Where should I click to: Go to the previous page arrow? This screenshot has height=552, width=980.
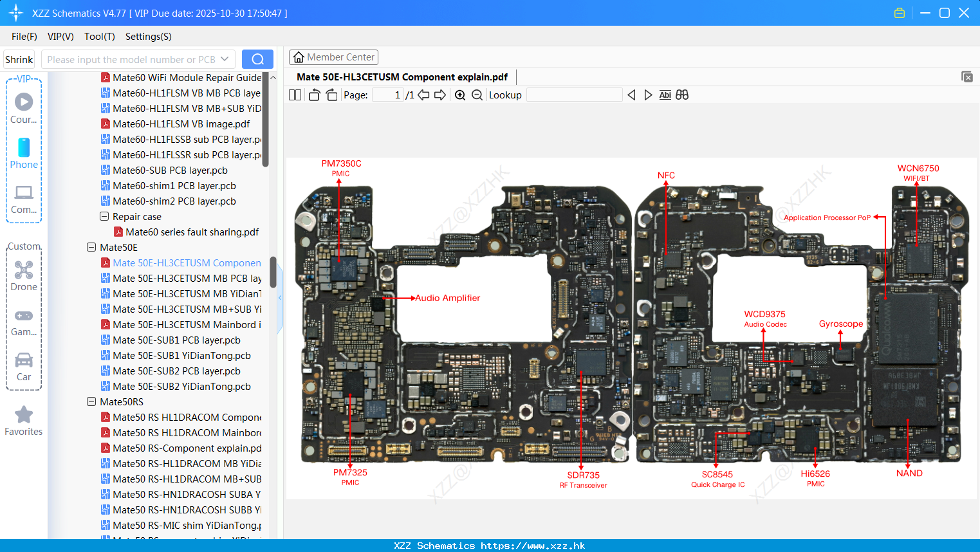click(x=423, y=95)
